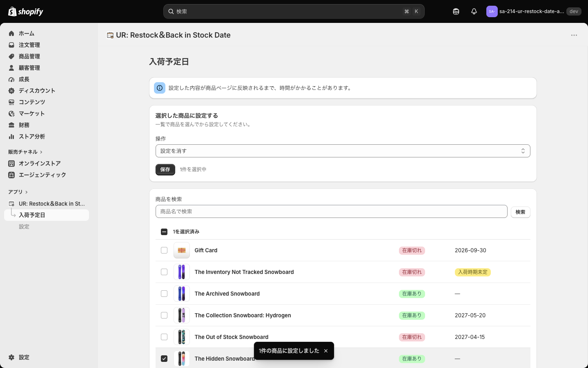The height and width of the screenshot is (368, 588).
Task: Uncheck The Hidden Snowboard checkbox
Action: point(164,359)
